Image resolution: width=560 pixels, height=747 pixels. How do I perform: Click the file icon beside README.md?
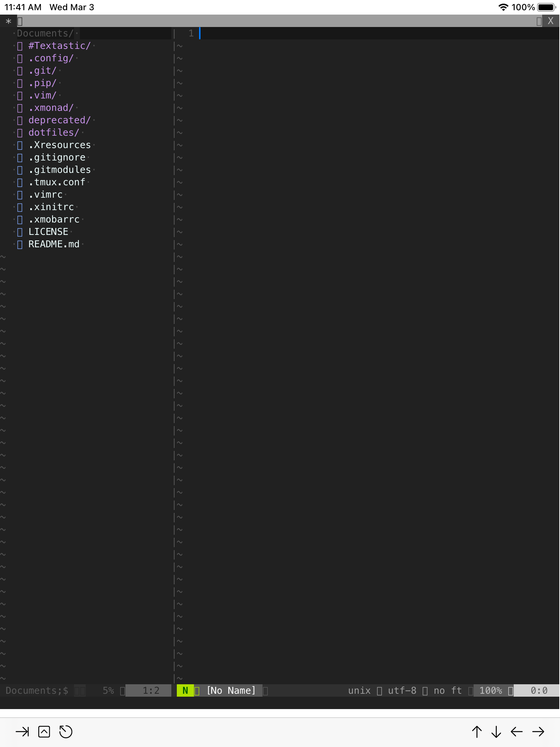click(x=20, y=244)
